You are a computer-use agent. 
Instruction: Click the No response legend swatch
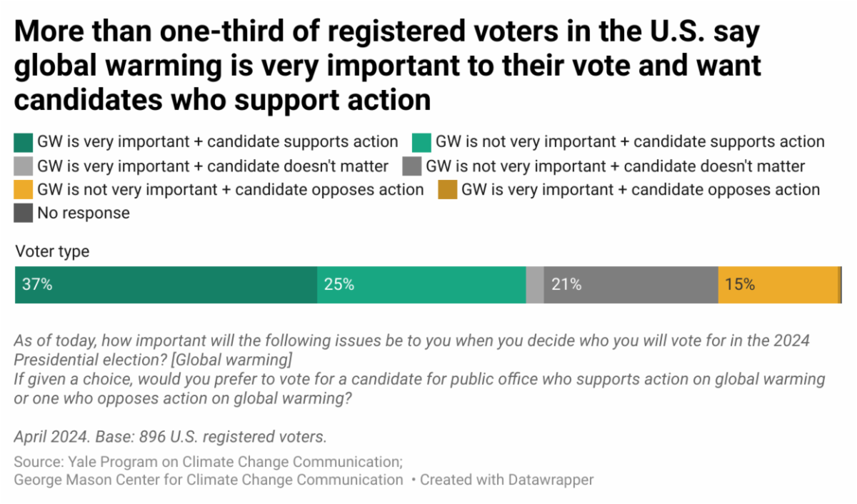pyautogui.click(x=24, y=213)
